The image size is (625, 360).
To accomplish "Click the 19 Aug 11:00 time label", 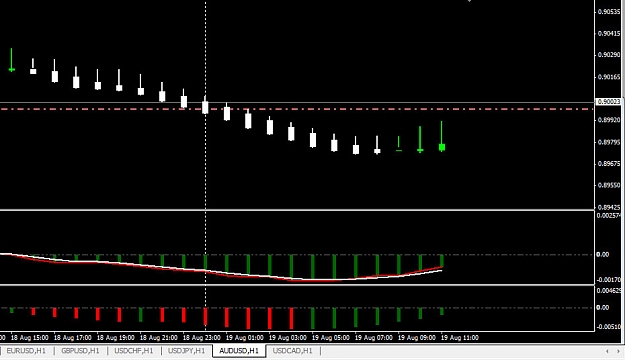I will point(460,338).
